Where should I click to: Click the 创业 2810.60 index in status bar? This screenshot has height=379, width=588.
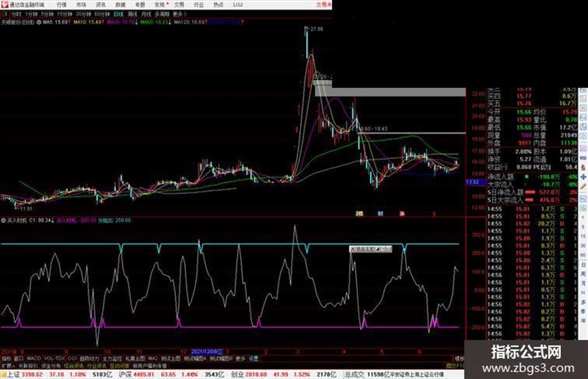pyautogui.click(x=250, y=375)
